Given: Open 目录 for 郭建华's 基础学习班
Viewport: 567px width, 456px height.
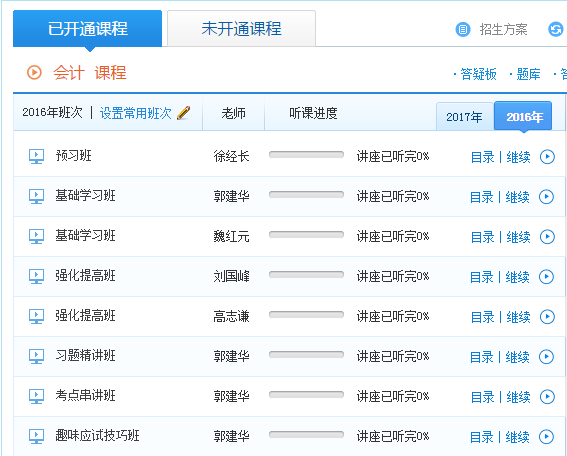Looking at the screenshot, I should click(x=482, y=197).
